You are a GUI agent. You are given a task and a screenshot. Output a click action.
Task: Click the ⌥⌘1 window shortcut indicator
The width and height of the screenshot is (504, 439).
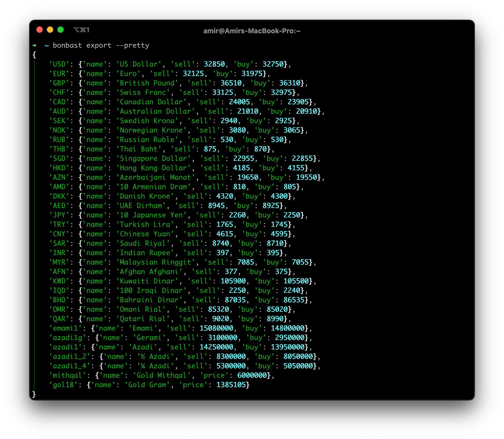pos(81,30)
